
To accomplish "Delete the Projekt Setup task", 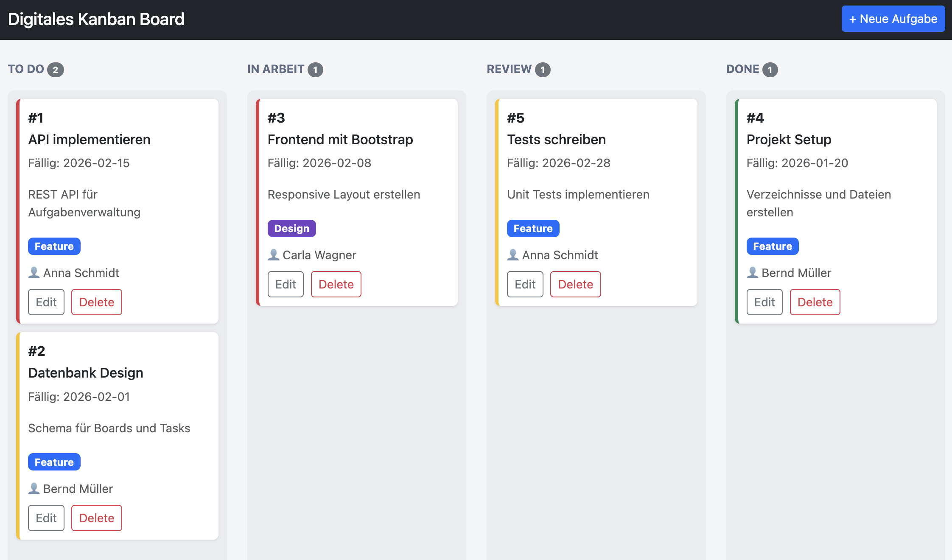I will pos(815,302).
